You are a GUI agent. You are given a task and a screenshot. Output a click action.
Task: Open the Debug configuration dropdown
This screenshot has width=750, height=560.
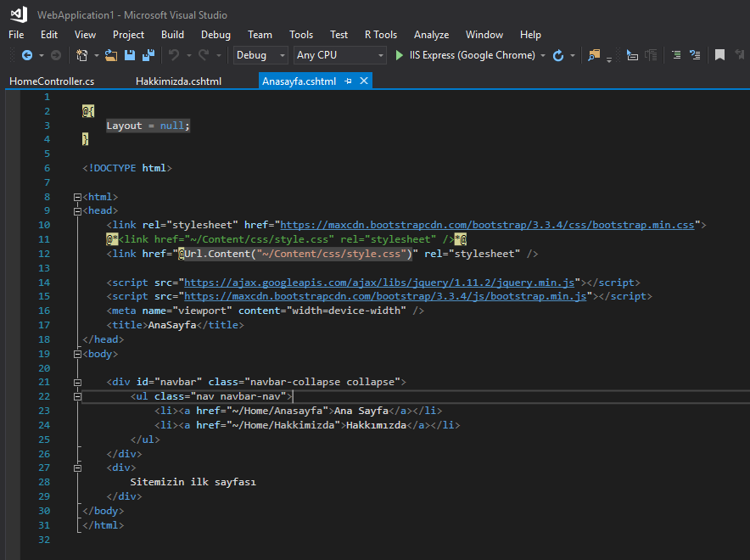260,55
